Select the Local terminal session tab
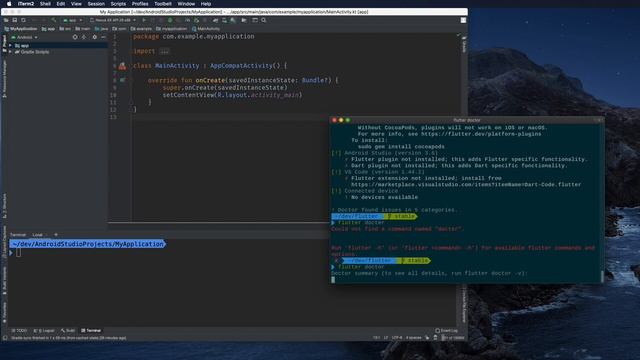 click(38, 235)
